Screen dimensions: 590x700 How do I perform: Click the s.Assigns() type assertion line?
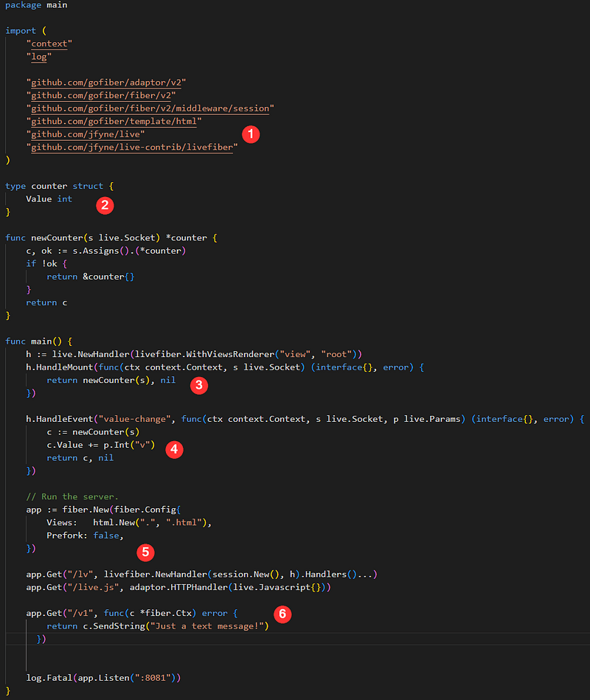pyautogui.click(x=105, y=251)
